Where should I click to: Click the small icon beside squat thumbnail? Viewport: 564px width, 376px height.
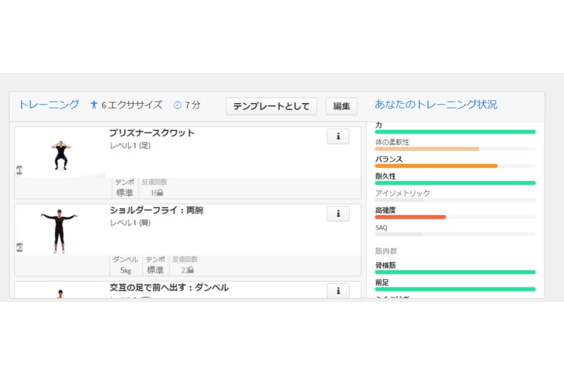pyautogui.click(x=19, y=170)
